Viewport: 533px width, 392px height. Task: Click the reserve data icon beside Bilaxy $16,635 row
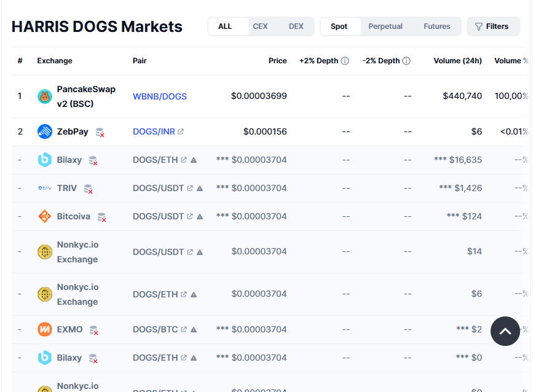[93, 160]
